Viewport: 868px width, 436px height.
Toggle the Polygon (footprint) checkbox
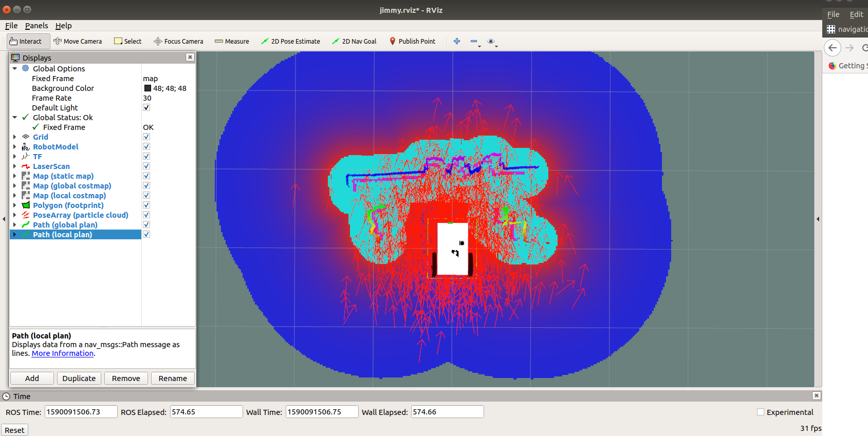pos(146,205)
